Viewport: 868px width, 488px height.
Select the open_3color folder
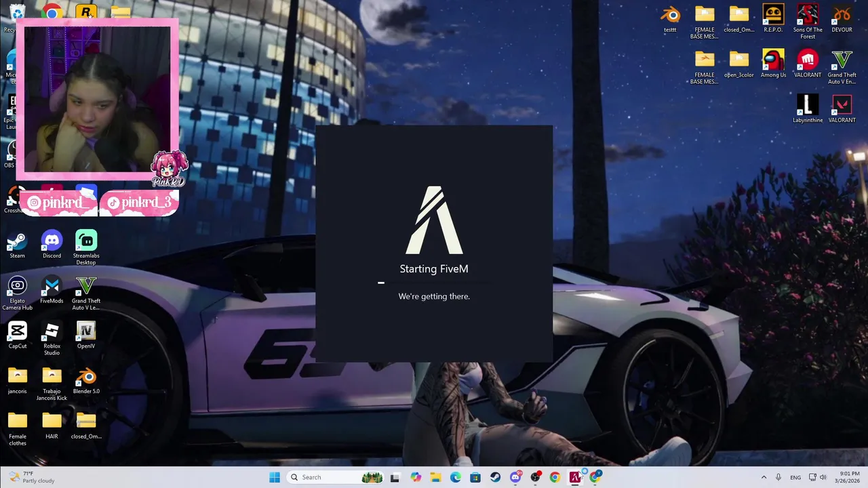739,64
